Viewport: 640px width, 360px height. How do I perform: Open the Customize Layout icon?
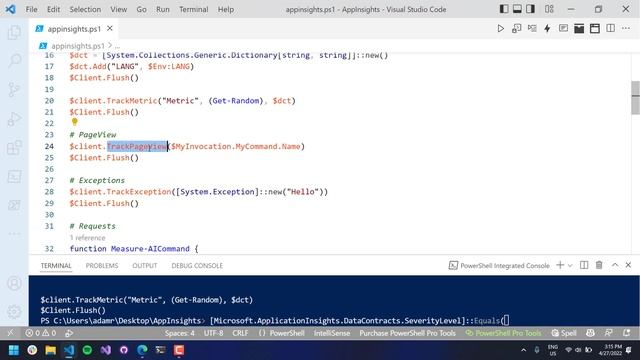[549, 9]
